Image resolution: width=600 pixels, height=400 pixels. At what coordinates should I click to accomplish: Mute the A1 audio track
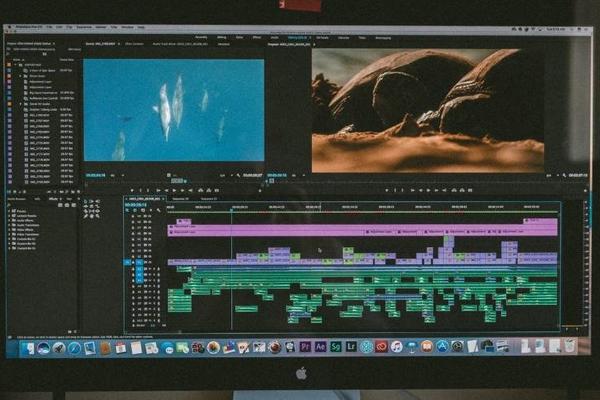coord(150,268)
